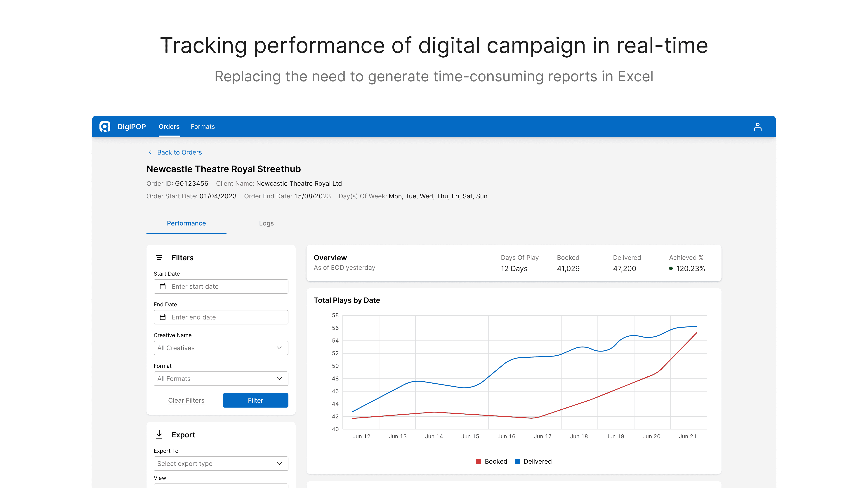Image resolution: width=868 pixels, height=488 pixels.
Task: Click the Filters list icon
Action: click(x=159, y=258)
